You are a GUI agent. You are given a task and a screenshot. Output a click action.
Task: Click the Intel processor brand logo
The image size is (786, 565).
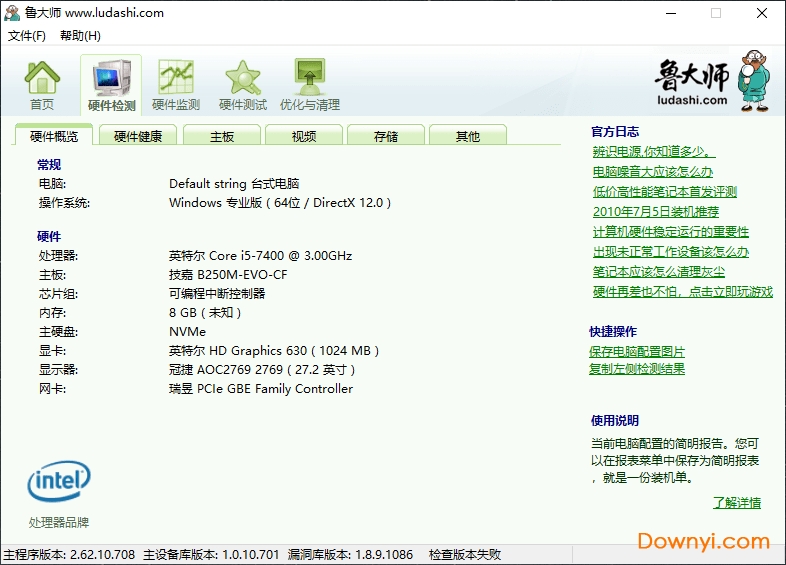point(59,481)
